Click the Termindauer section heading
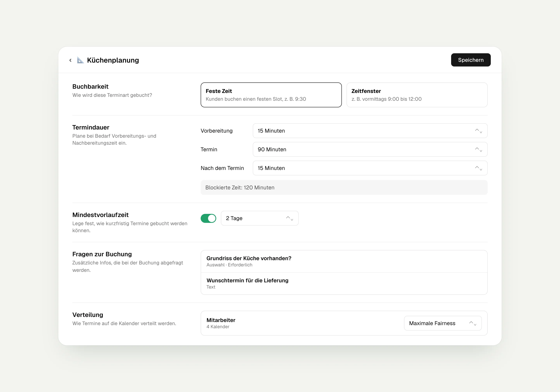 91,127
